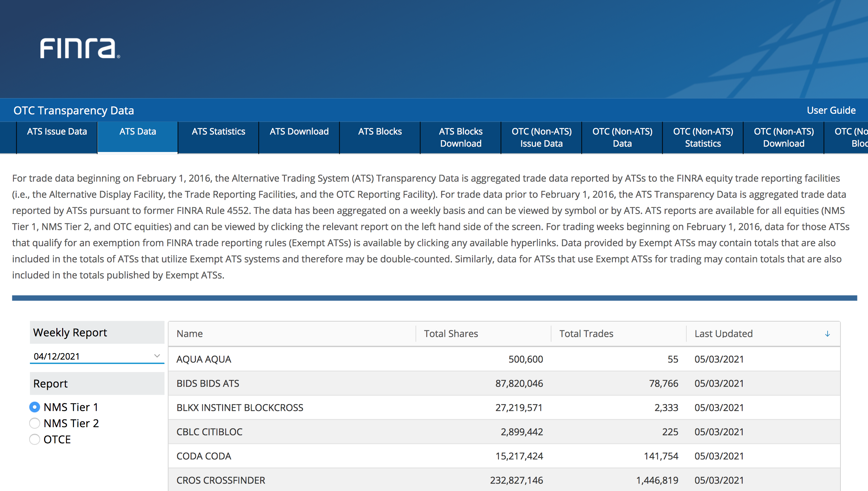
Task: Click total shares value 500,600
Action: (x=526, y=359)
